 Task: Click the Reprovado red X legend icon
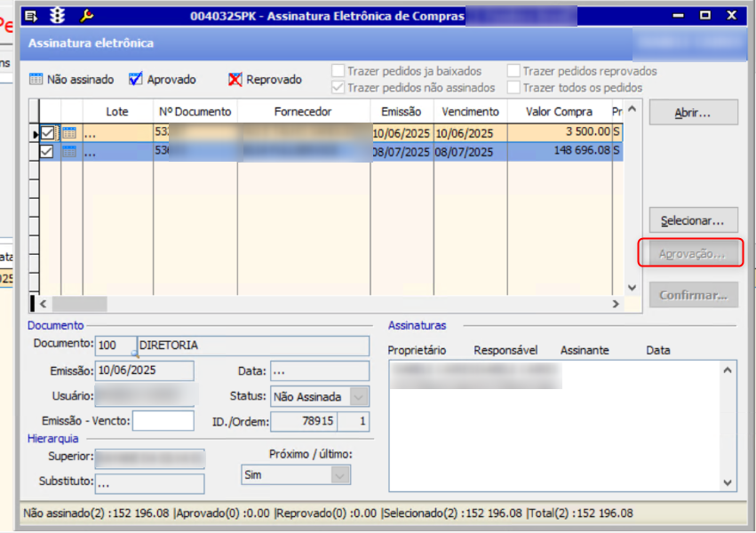[x=235, y=79]
